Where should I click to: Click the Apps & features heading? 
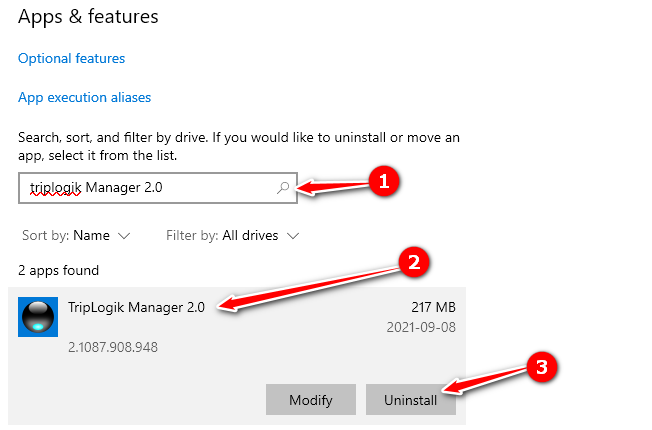point(88,17)
